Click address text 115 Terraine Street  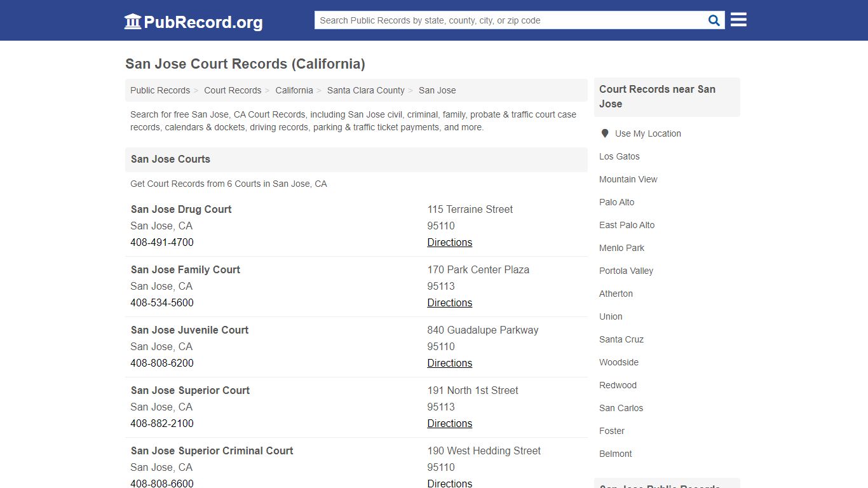470,209
